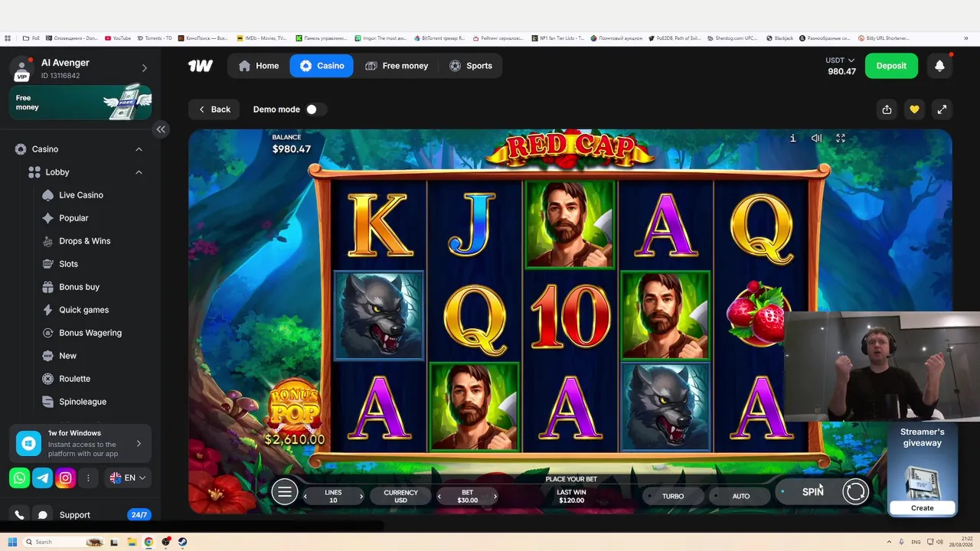Image resolution: width=980 pixels, height=551 pixels.
Task: Click Create on streamer's giveaway
Action: [923, 507]
